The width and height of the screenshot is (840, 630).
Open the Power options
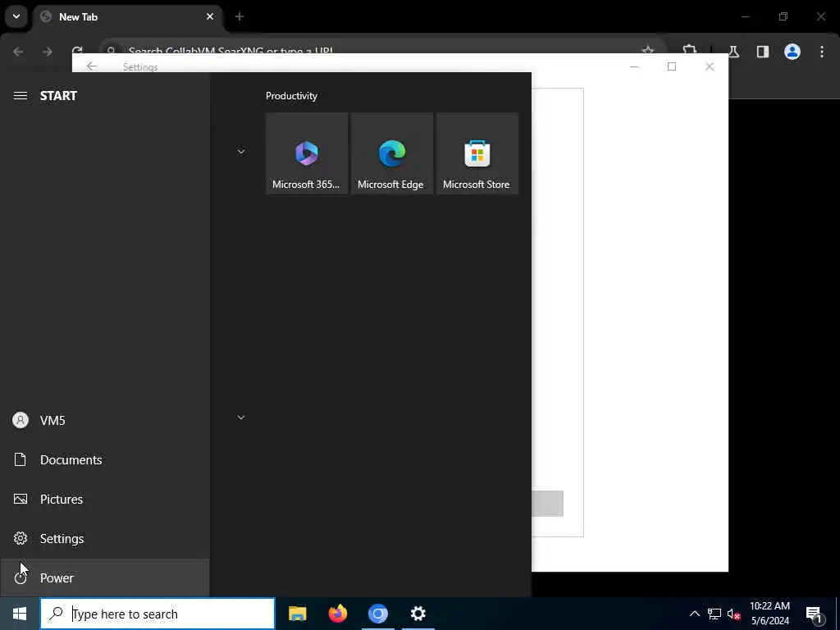click(x=104, y=577)
